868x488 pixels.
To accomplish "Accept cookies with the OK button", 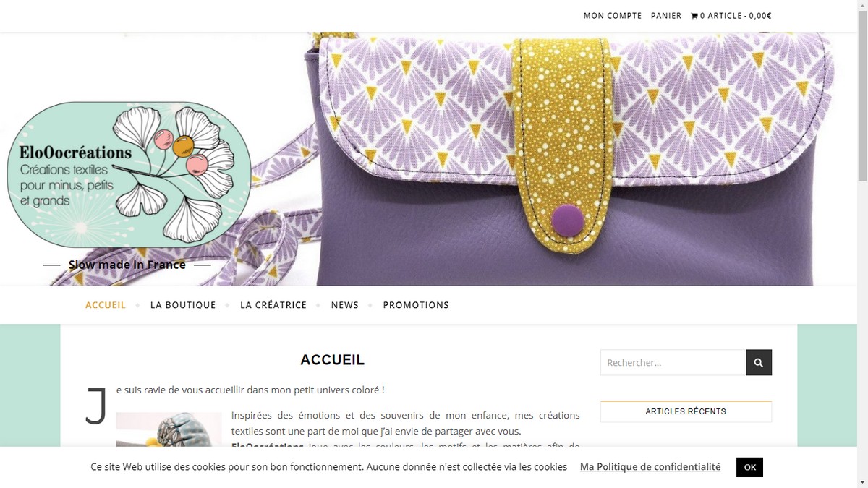I will [x=749, y=467].
